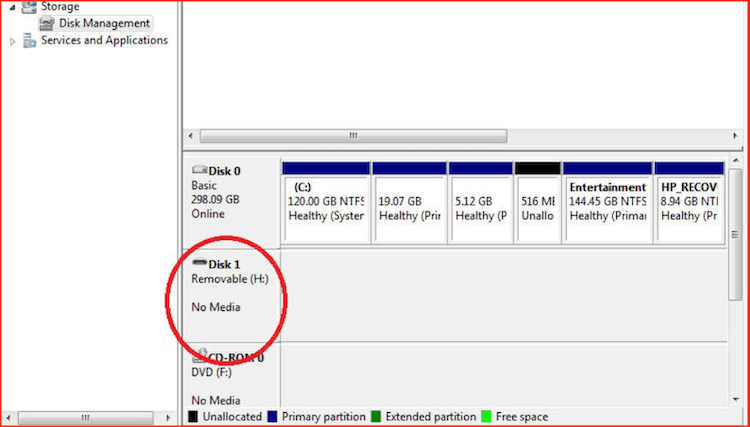This screenshot has width=750, height=427.
Task: Open the Storage tree node
Action: [x=60, y=6]
